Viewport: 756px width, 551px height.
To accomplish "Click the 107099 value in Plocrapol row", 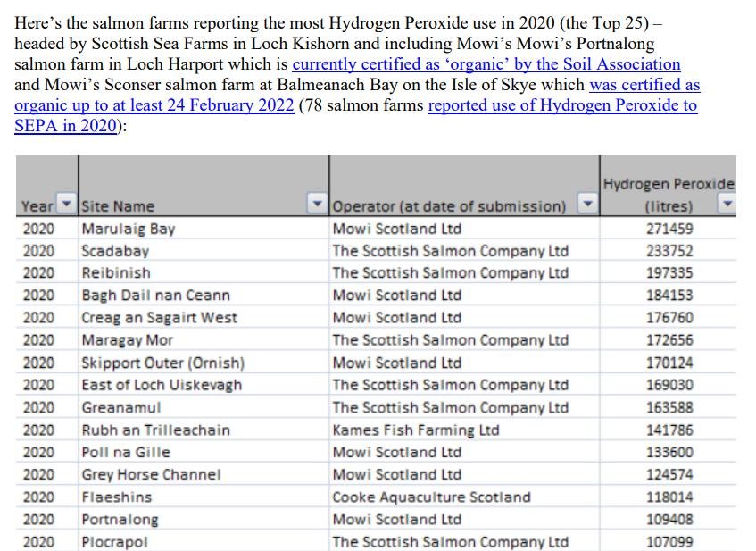I will click(669, 541).
